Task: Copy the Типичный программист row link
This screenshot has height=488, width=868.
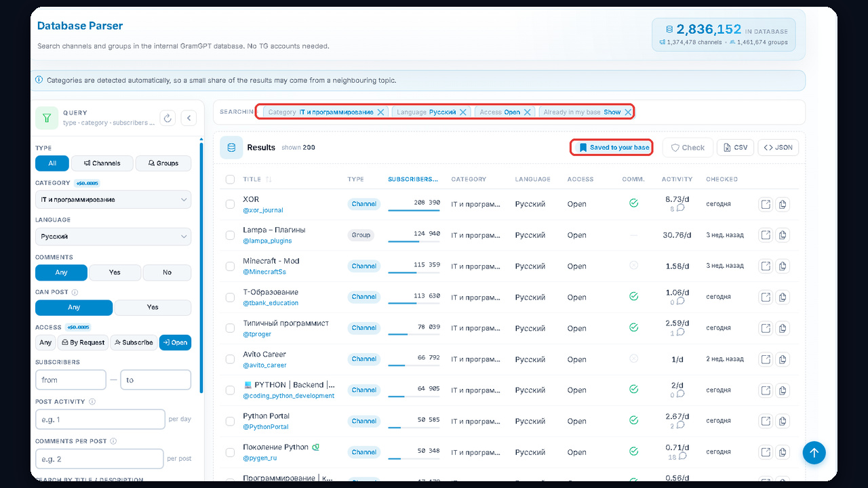Action: [x=783, y=328]
